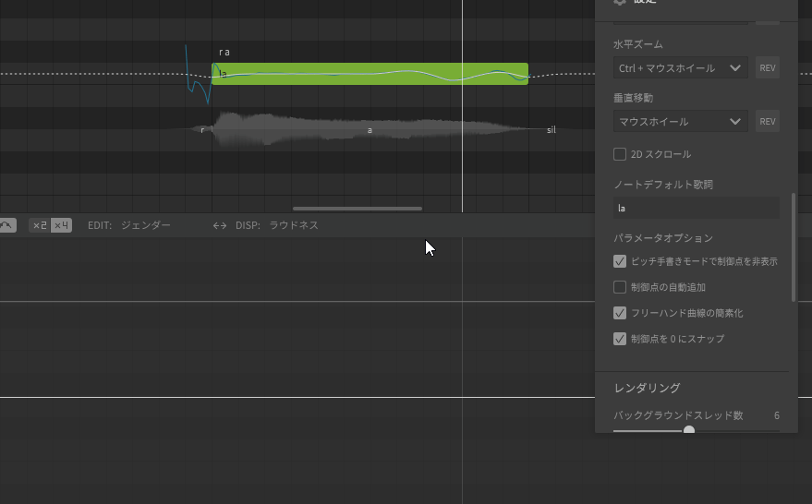Click the レンダリング section heading
This screenshot has height=504, width=812.
click(x=648, y=388)
